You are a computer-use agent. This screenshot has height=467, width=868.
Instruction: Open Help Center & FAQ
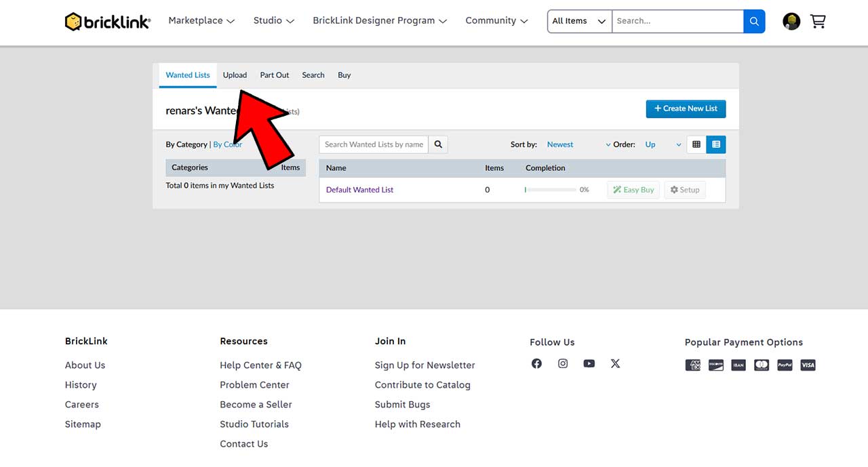click(260, 365)
